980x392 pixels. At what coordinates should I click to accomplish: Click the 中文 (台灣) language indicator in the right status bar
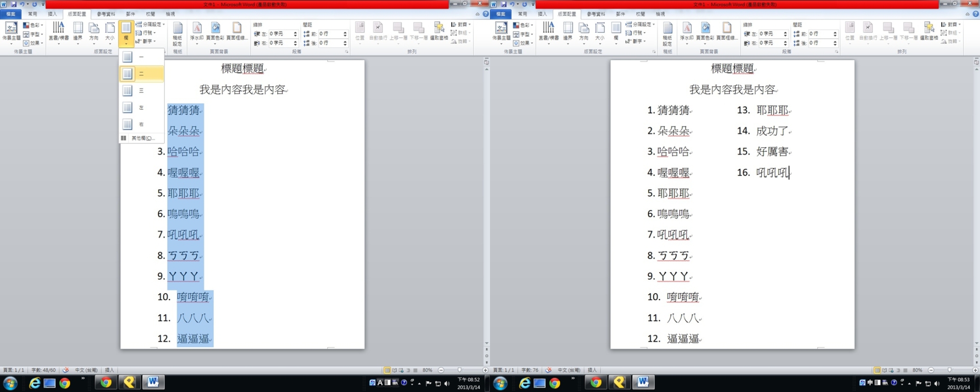pos(570,370)
